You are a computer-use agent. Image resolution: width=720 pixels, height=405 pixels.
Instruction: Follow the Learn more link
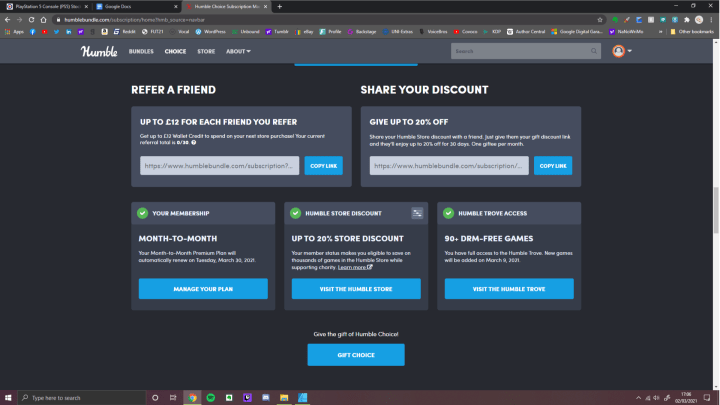click(355, 267)
